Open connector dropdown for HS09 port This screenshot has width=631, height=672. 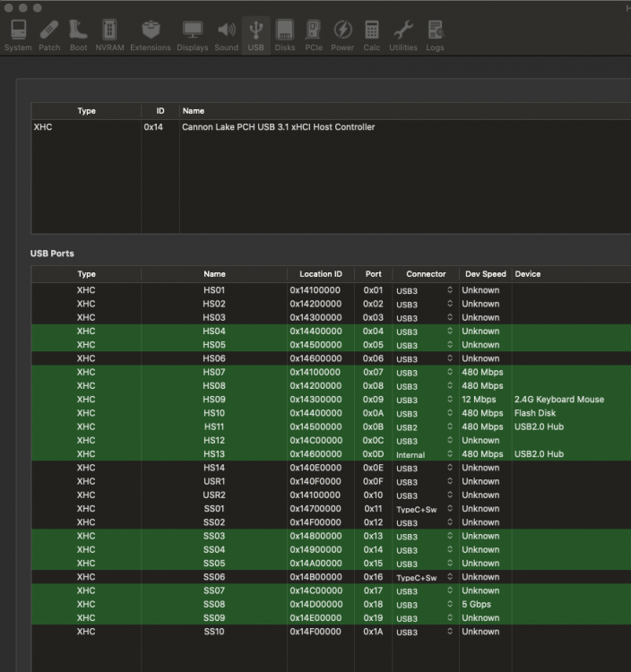[424, 400]
